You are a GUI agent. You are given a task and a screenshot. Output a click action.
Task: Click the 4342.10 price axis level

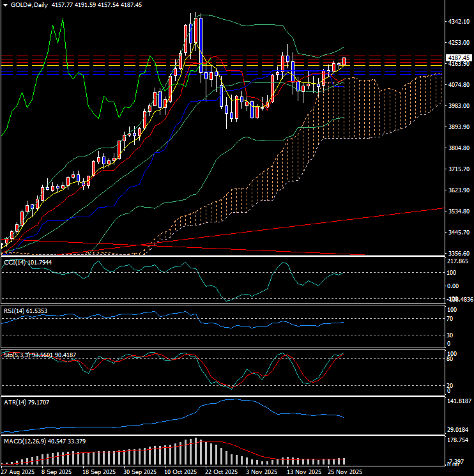coord(460,22)
